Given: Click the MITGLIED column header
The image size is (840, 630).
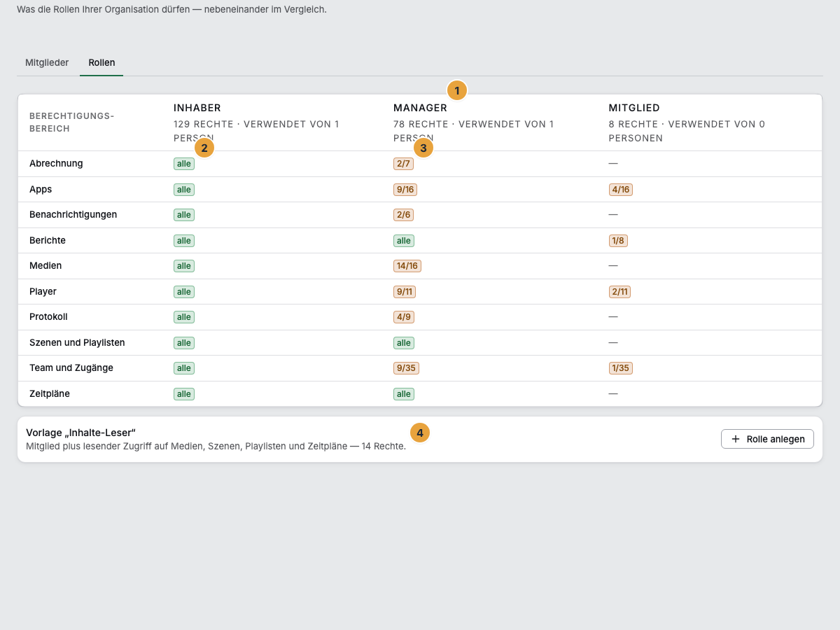Looking at the screenshot, I should point(634,108).
